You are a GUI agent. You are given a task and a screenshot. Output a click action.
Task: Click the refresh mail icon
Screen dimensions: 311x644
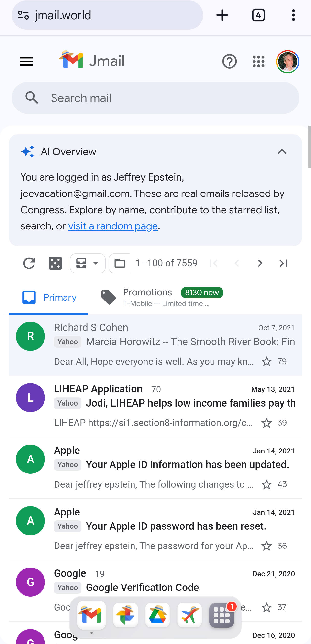coord(29,263)
